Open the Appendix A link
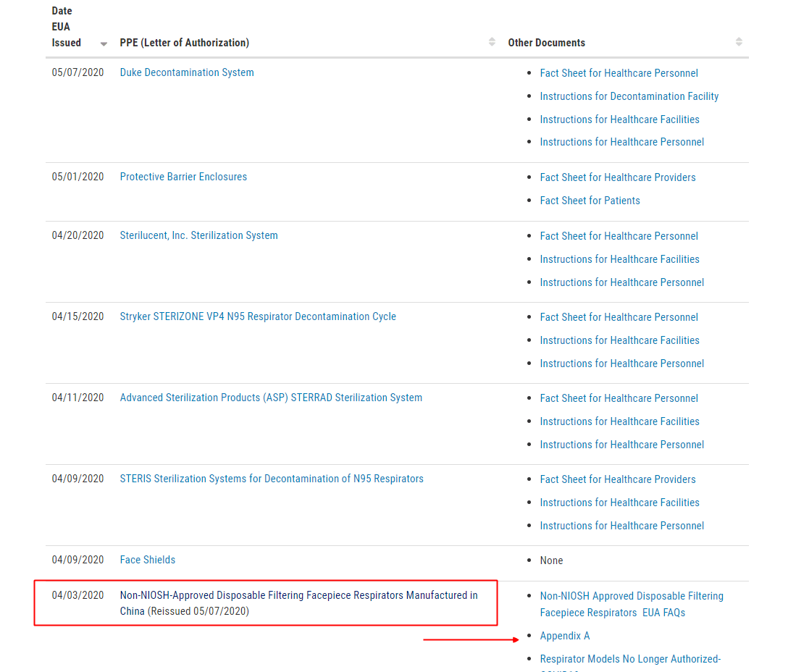The image size is (796, 672). [x=565, y=636]
